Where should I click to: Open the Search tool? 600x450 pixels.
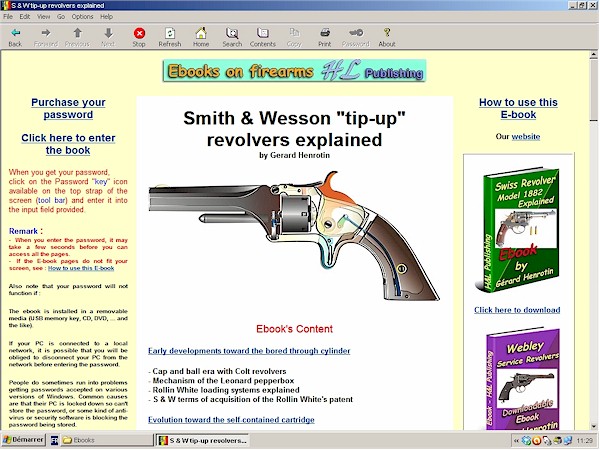tap(232, 37)
